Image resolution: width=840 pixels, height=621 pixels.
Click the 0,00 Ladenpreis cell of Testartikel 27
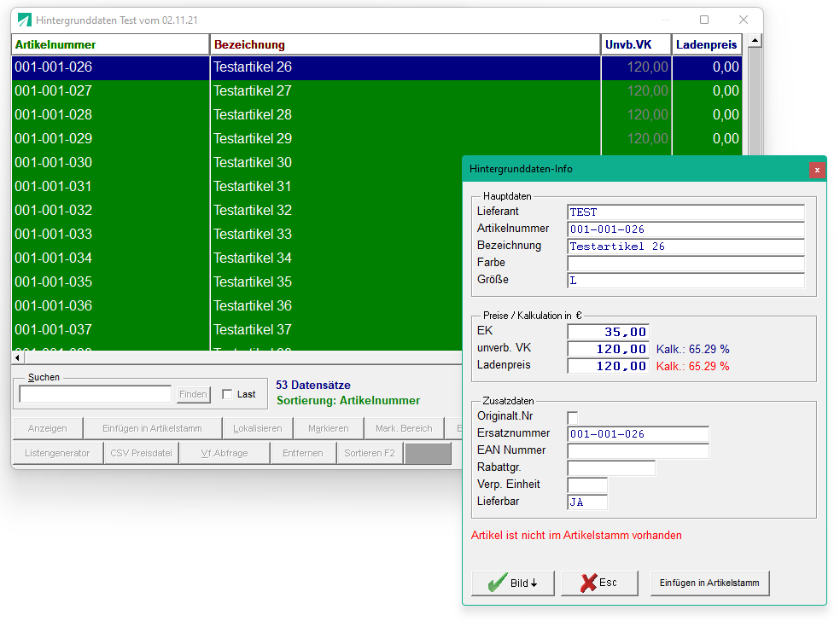pos(707,91)
